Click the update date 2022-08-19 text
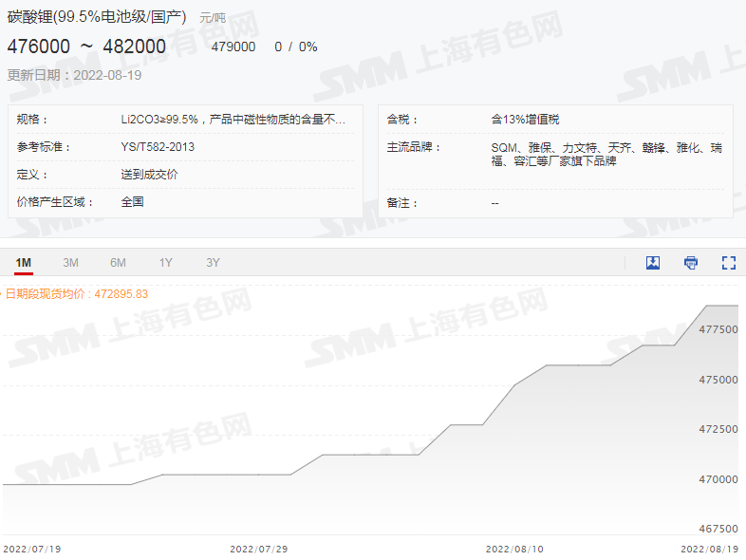This screenshot has height=560, width=746. coord(107,75)
